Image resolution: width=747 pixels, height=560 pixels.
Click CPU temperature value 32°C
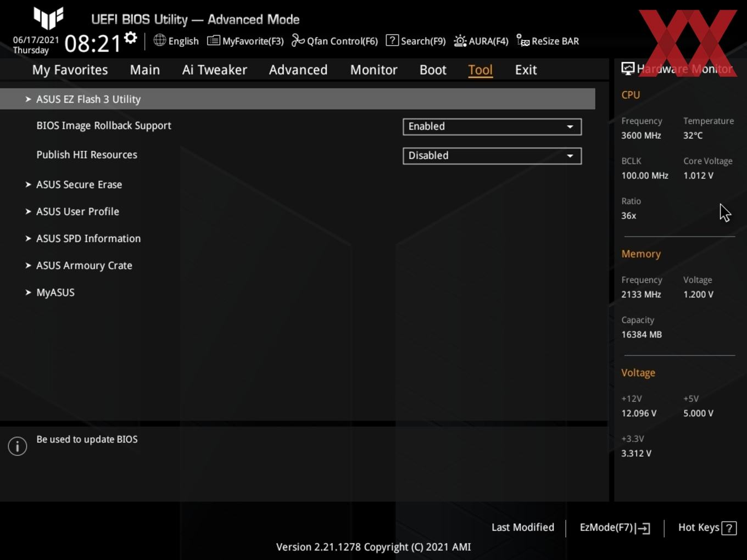coord(693,135)
